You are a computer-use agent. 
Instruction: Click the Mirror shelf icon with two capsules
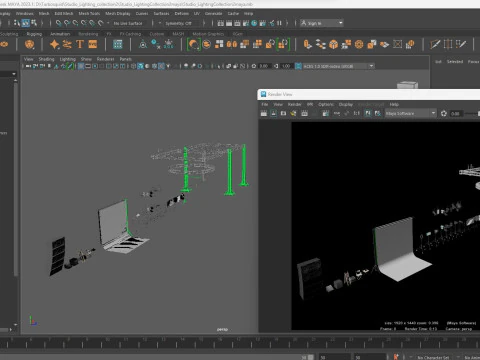[x=232, y=44]
